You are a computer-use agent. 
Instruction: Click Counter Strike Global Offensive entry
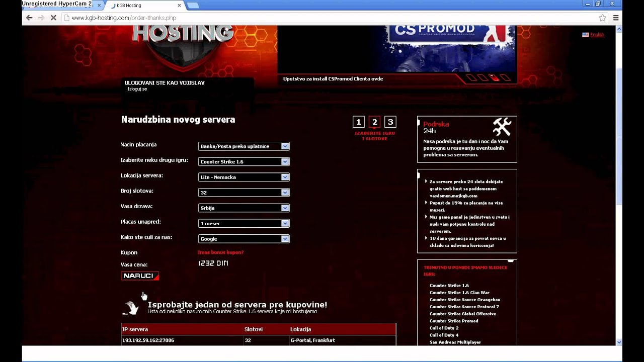pyautogui.click(x=463, y=314)
